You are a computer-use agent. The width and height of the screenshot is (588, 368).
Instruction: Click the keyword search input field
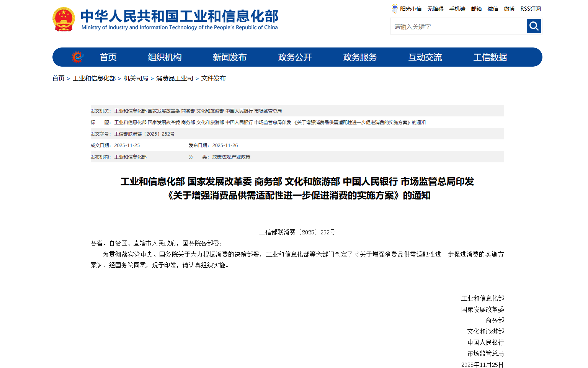click(458, 26)
